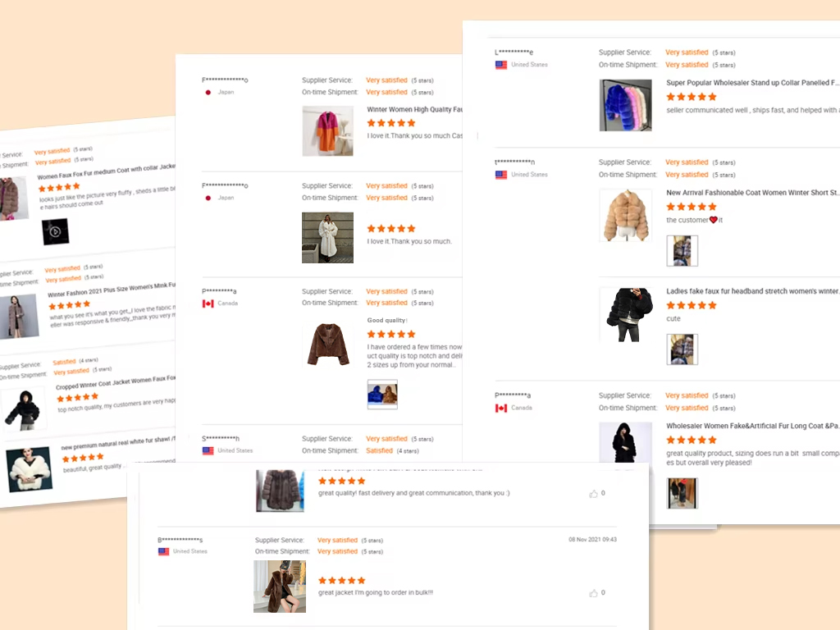Viewport: 840px width, 630px height.
Task: Click the heart emoji in 'the customer it' review
Action: point(713,220)
